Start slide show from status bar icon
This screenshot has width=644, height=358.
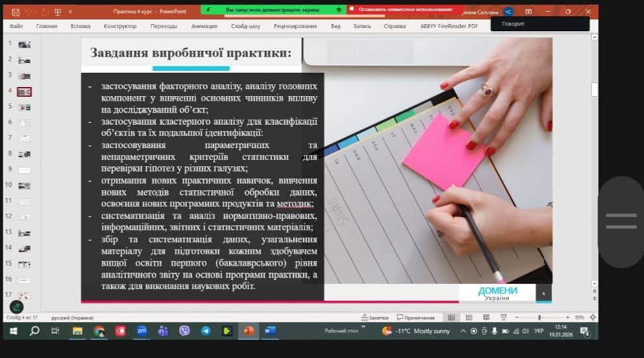coord(503,317)
